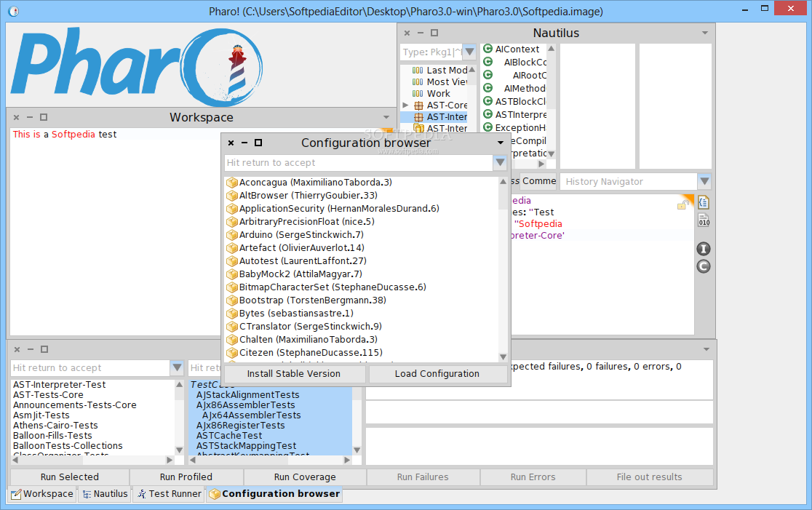Select ASTCacheTest in test class list

tap(229, 436)
